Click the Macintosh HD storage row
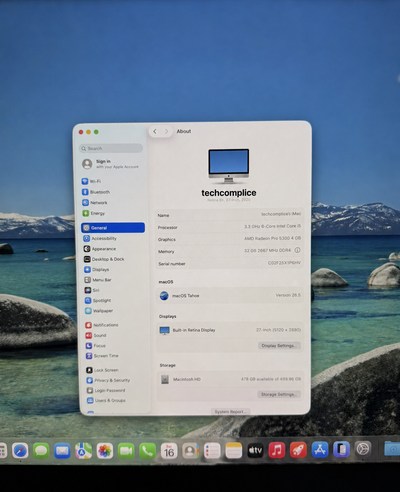400x492 pixels. (x=229, y=379)
